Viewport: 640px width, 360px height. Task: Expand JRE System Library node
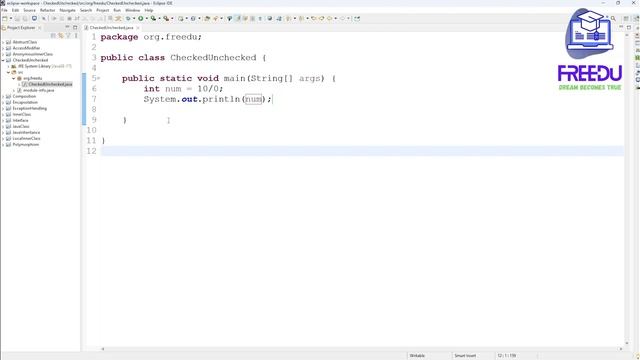[x=9, y=66]
